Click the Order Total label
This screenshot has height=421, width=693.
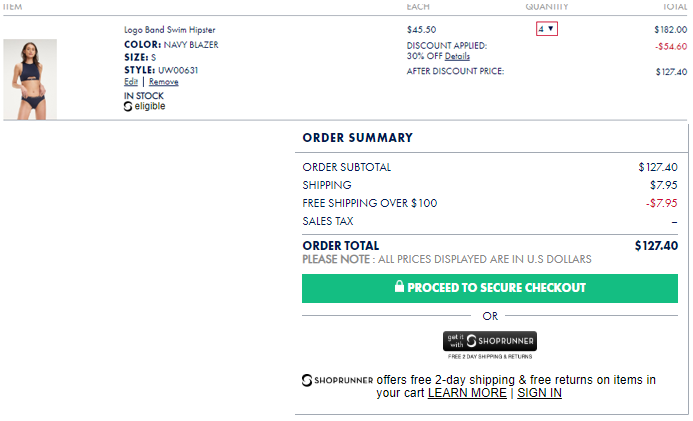click(x=341, y=245)
